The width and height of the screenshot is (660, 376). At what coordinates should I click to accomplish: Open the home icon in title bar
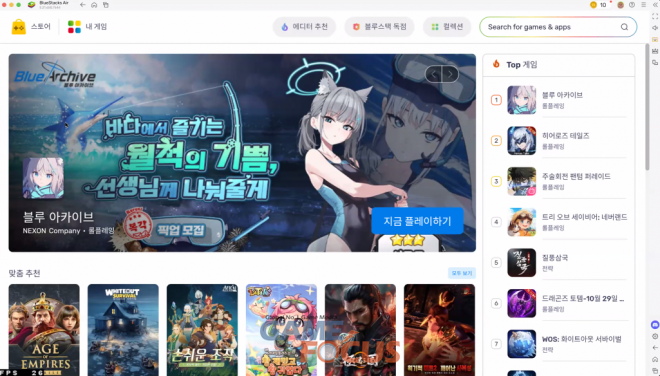[x=94, y=5]
